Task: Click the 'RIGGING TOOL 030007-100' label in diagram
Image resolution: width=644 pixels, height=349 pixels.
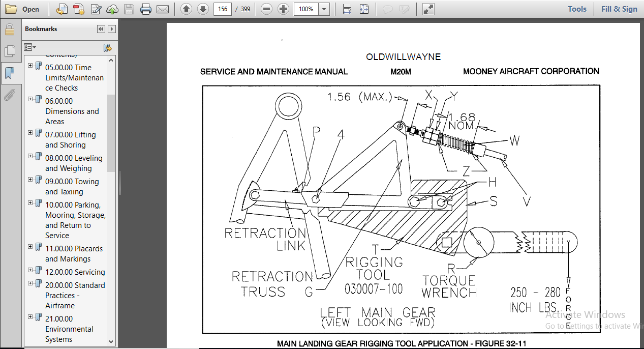Action: coord(374,275)
